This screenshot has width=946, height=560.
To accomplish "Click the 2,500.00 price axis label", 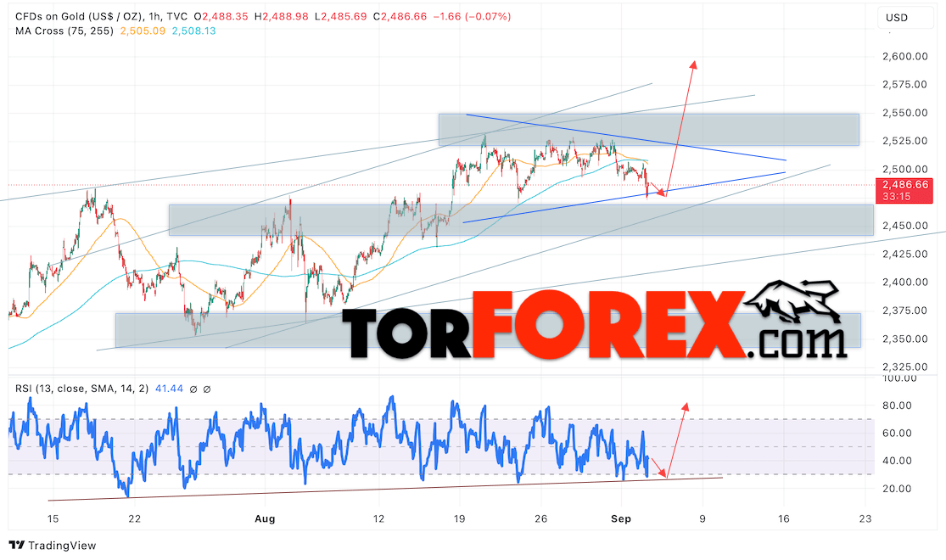I will click(904, 169).
